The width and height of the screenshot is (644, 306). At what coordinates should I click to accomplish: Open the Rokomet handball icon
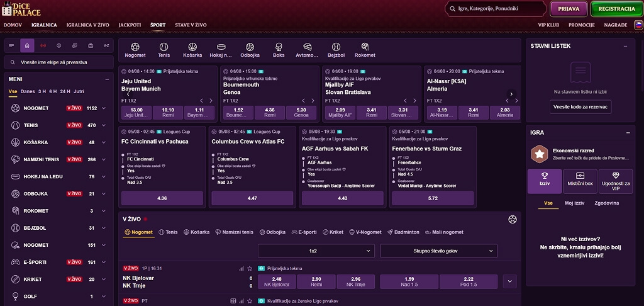click(x=365, y=47)
